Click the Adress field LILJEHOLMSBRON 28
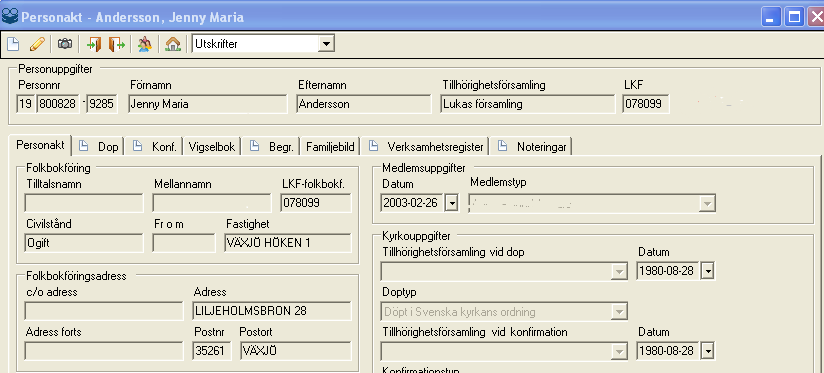This screenshot has width=824, height=373. tap(272, 311)
